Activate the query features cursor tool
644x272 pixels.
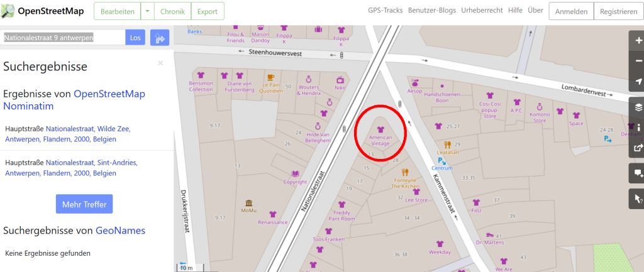pyautogui.click(x=638, y=199)
